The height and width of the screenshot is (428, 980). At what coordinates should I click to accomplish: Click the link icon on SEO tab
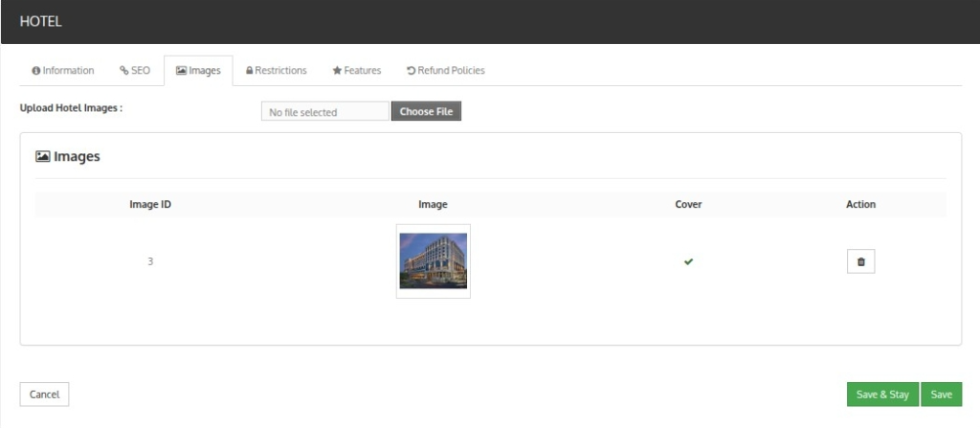(123, 71)
